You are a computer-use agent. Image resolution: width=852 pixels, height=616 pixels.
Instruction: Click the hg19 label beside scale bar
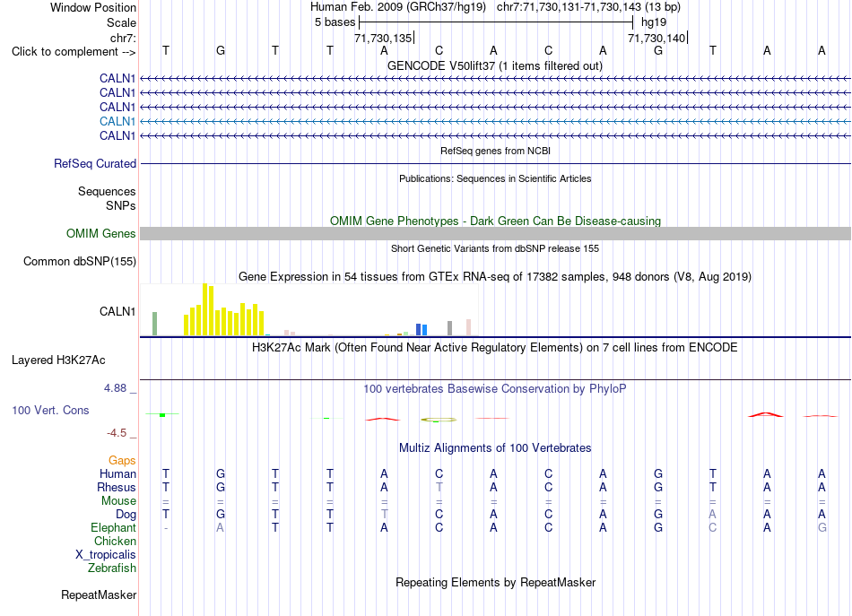[x=654, y=22]
